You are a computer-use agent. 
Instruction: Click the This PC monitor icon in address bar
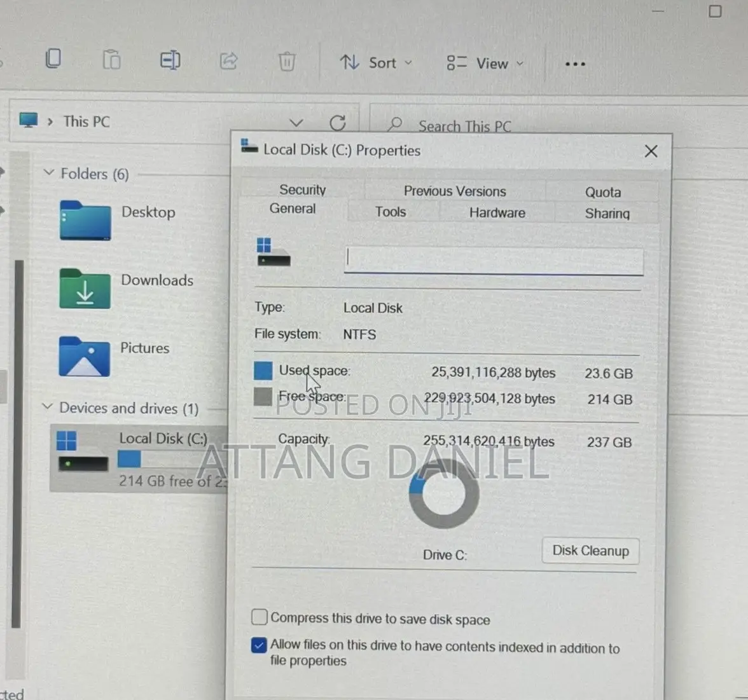pyautogui.click(x=28, y=120)
